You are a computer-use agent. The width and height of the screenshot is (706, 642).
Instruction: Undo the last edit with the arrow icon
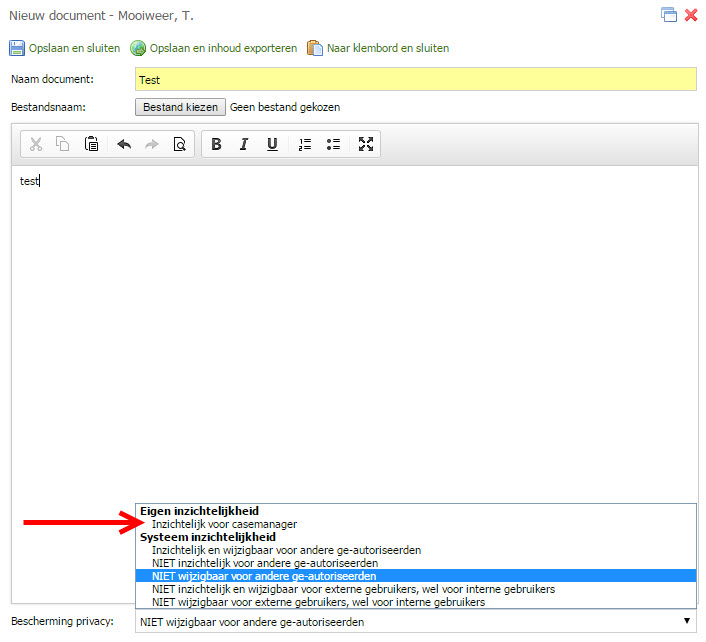pos(124,144)
